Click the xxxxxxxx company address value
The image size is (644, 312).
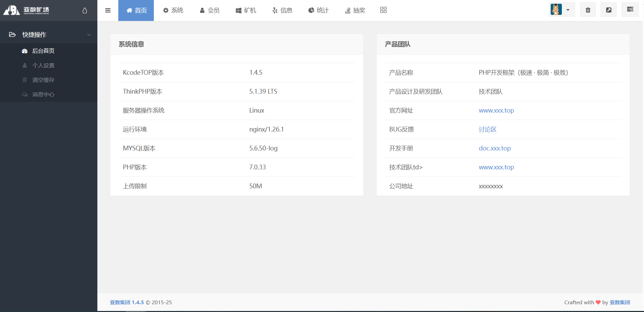491,186
